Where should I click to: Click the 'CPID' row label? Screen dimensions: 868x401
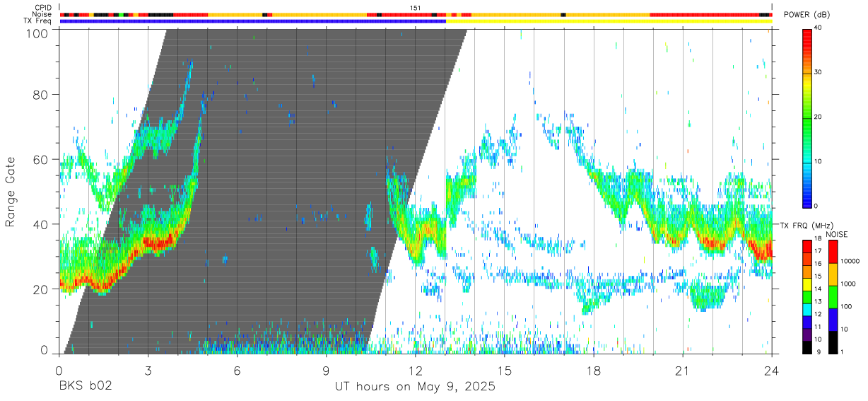pyautogui.click(x=44, y=8)
